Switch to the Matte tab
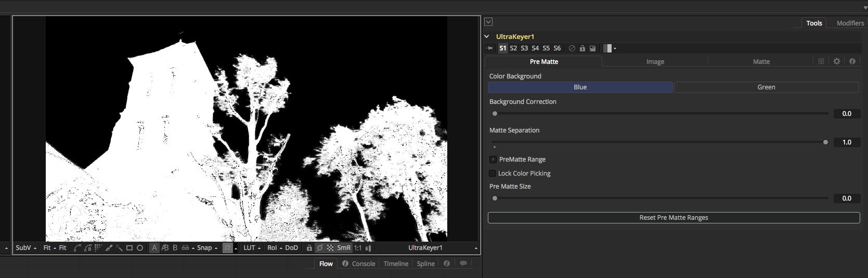The width and height of the screenshot is (868, 278). (x=761, y=61)
